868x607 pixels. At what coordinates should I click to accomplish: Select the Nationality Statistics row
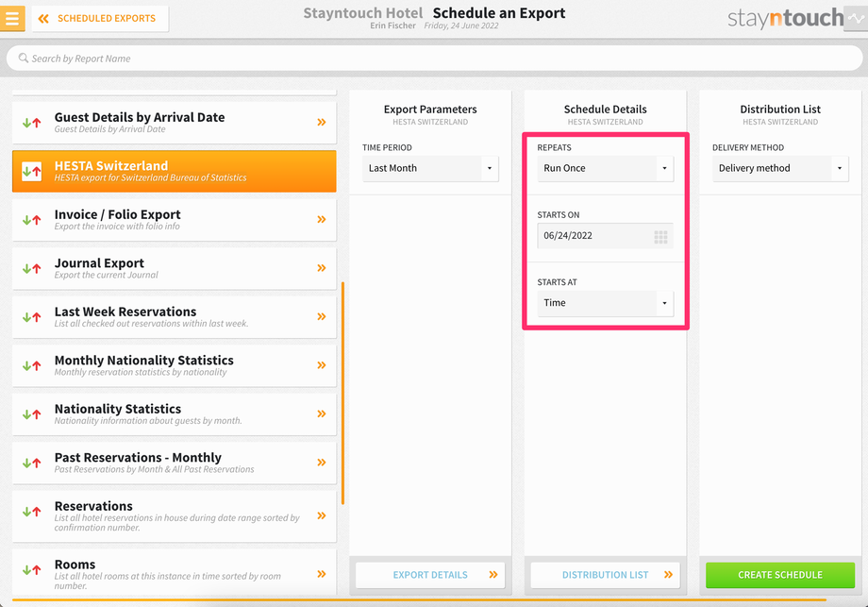click(174, 414)
